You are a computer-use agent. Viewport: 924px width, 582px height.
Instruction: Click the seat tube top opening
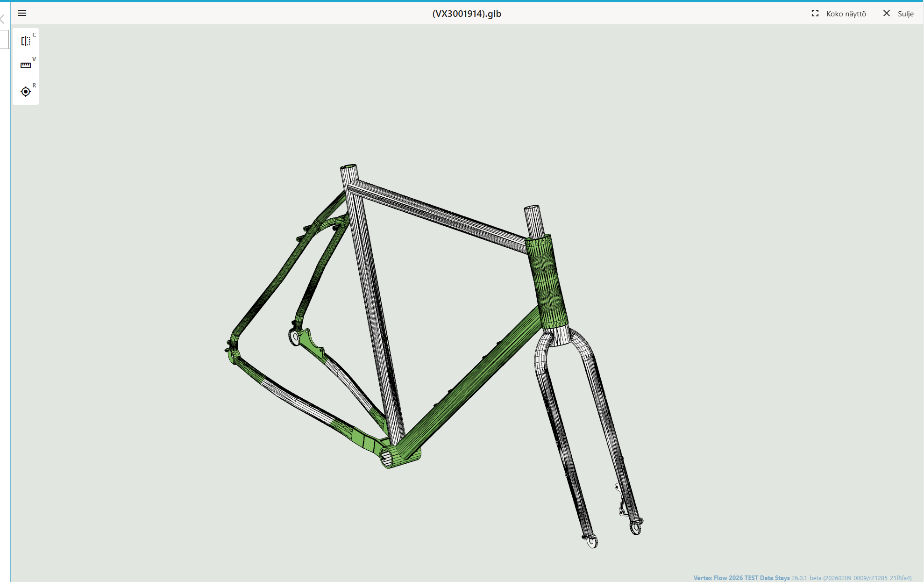(x=349, y=166)
